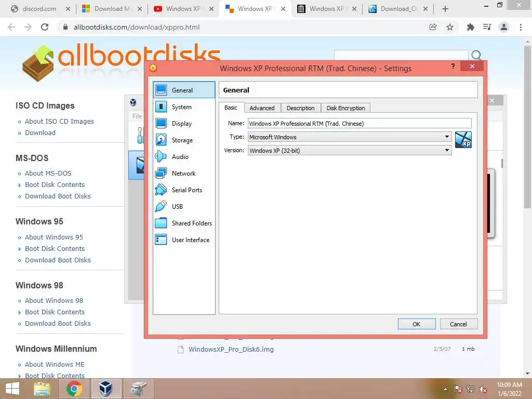
Task: Open Boot Disk Contents under Windows 98
Action: pyautogui.click(x=55, y=312)
